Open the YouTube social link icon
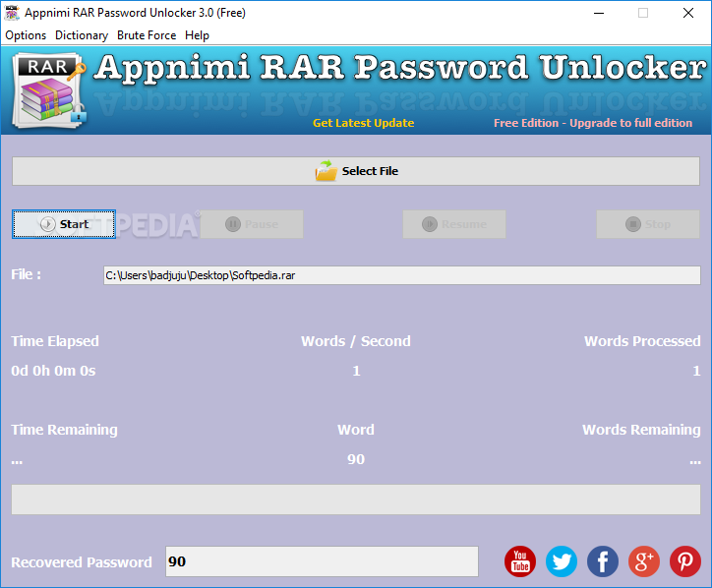The image size is (712, 588). click(x=520, y=561)
